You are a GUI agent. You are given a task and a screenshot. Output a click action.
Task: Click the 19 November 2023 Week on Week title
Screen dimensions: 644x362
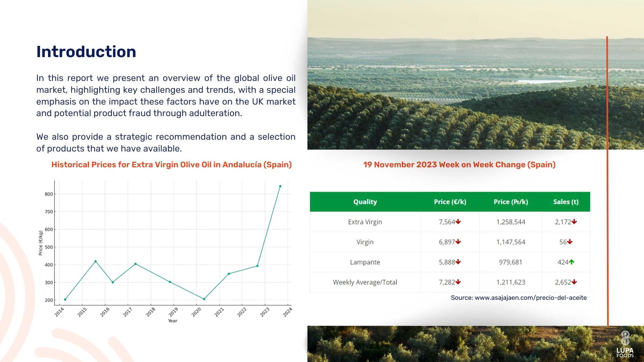coord(459,165)
